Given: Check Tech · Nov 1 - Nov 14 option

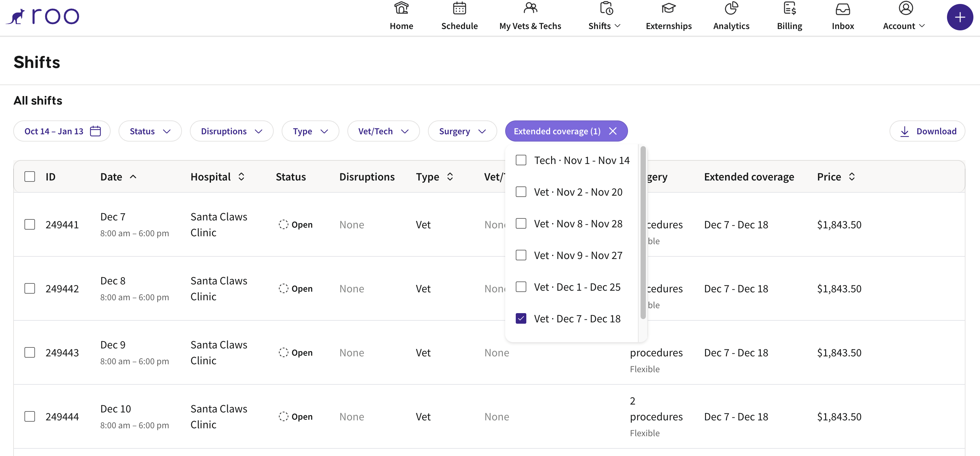Looking at the screenshot, I should (x=521, y=160).
